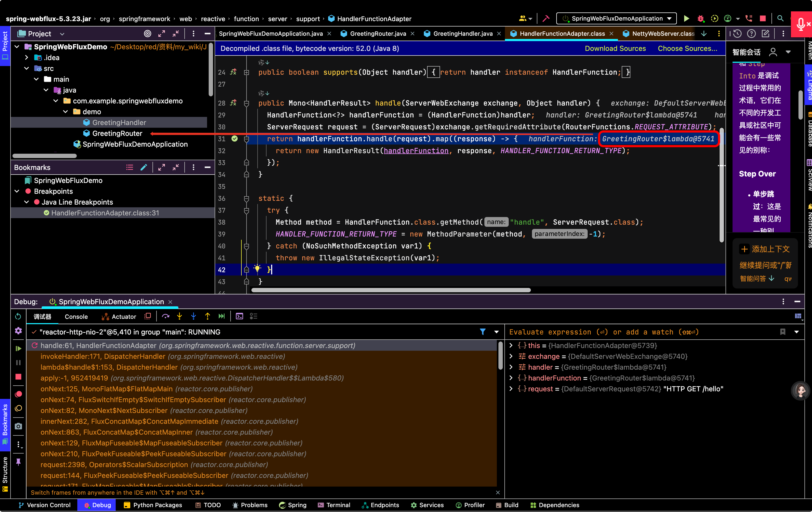Click the Run to Cursor icon

click(222, 316)
